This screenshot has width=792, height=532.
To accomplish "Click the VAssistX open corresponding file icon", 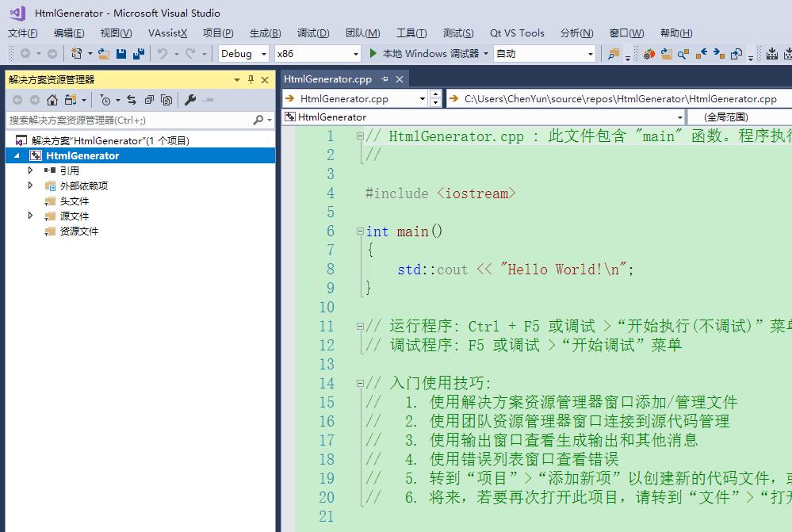I will pos(737,54).
